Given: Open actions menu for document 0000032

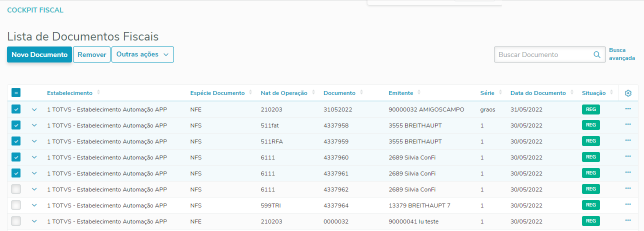Looking at the screenshot, I should (x=628, y=221).
